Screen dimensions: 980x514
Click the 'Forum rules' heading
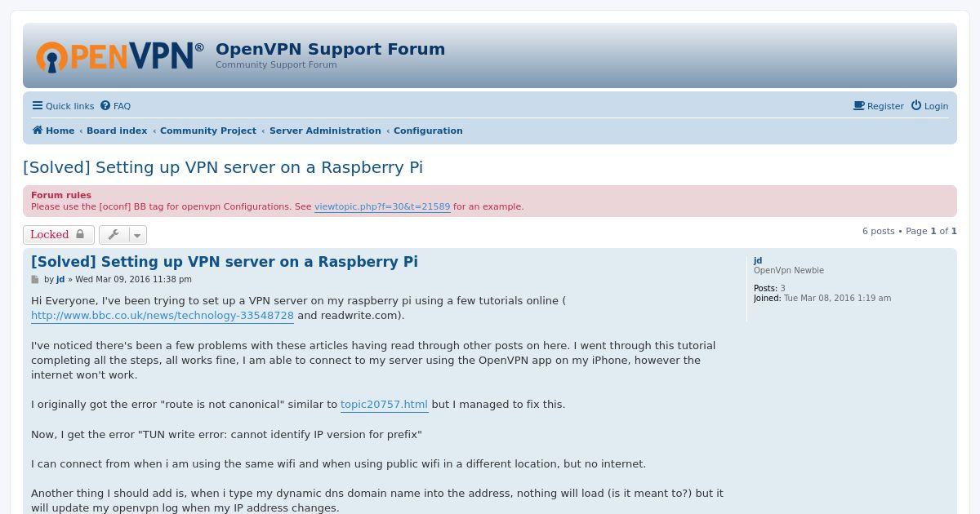[x=61, y=196]
